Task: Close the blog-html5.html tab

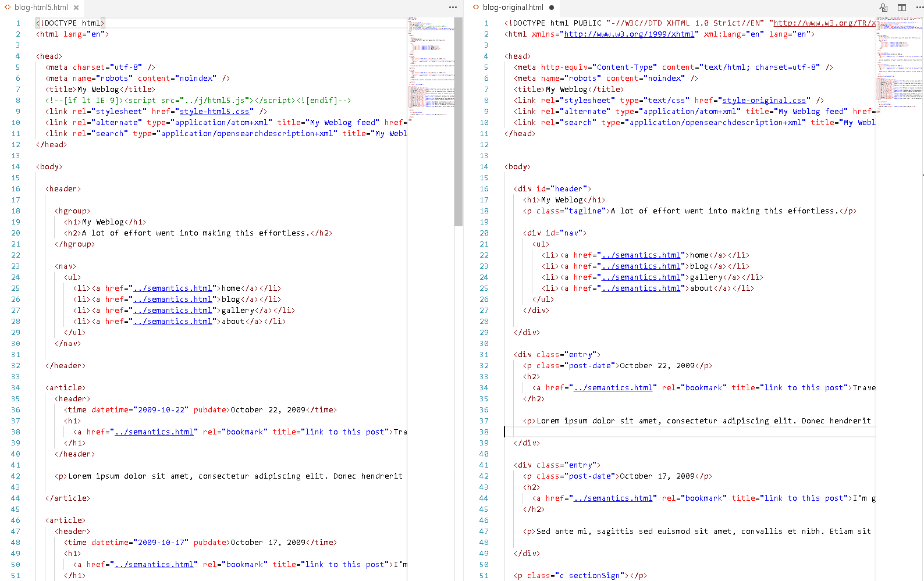Action: pyautogui.click(x=76, y=8)
